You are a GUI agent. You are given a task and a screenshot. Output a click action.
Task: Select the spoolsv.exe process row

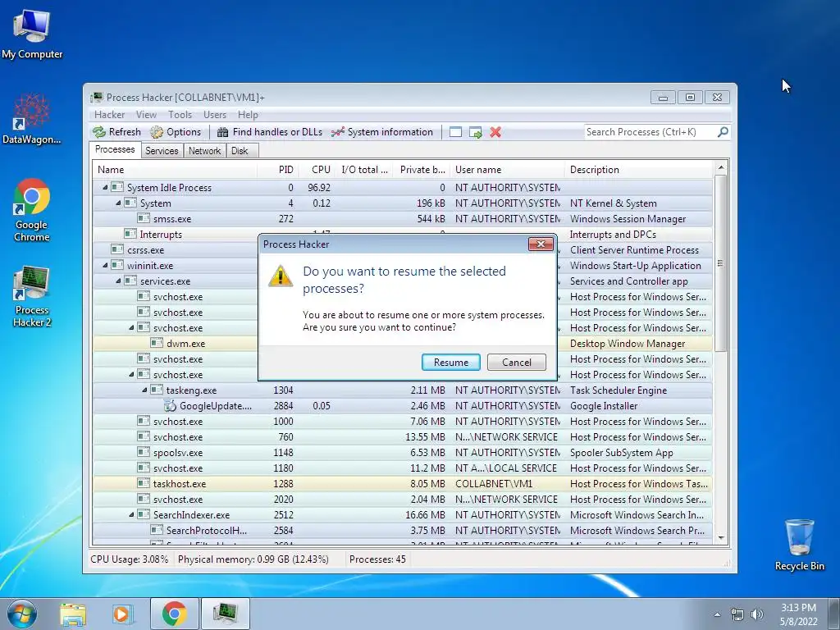[x=403, y=452]
